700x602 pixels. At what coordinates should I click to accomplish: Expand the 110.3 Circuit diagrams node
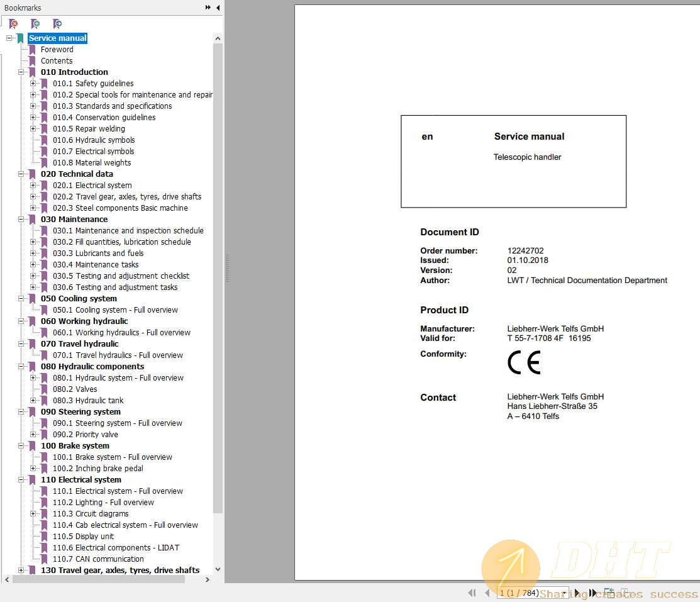coord(33,513)
